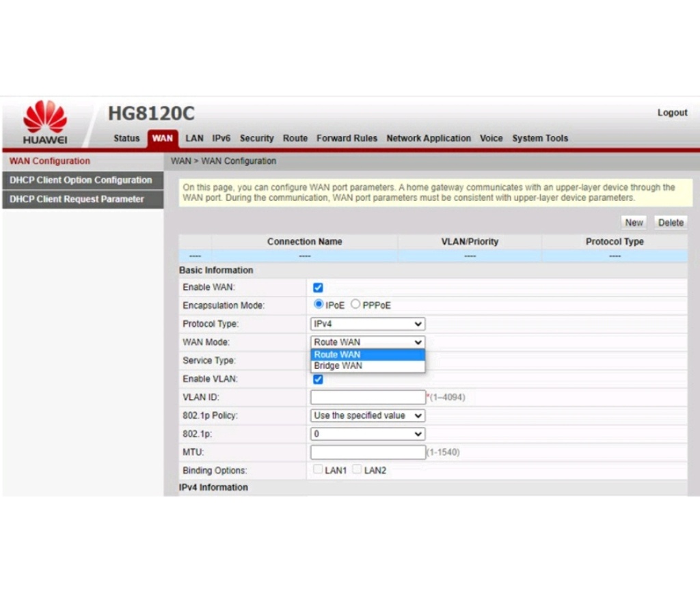
Task: Open the System Tools tab
Action: tap(540, 138)
